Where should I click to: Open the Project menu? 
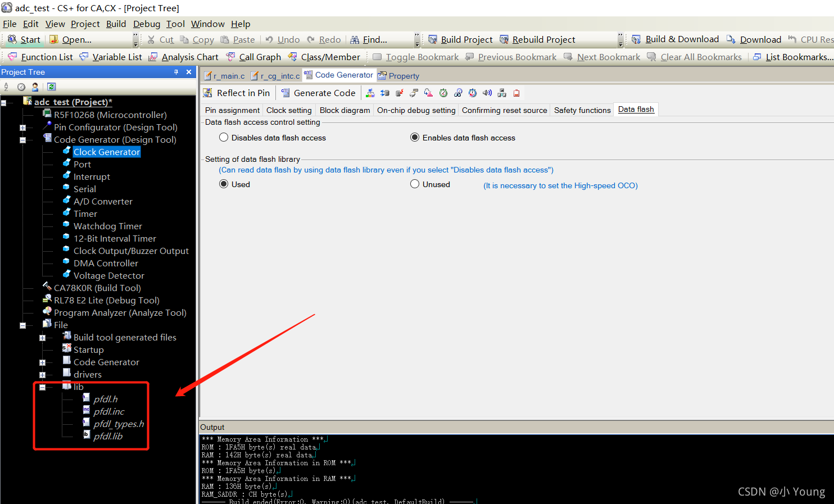[x=85, y=24]
